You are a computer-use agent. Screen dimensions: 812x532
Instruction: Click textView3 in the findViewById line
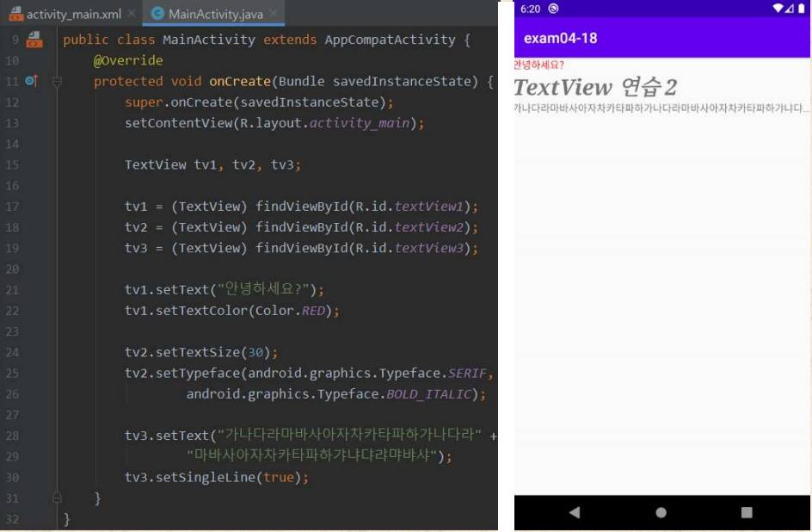(428, 248)
